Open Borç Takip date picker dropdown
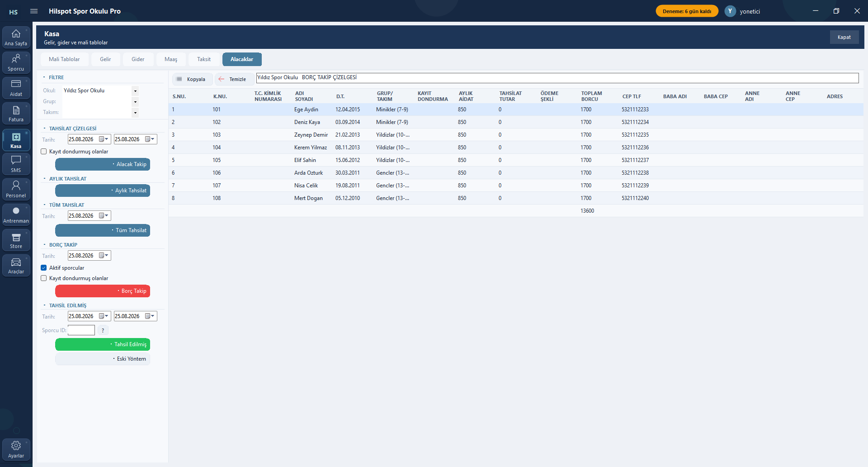Screen dimensions: 868x467 (104, 256)
